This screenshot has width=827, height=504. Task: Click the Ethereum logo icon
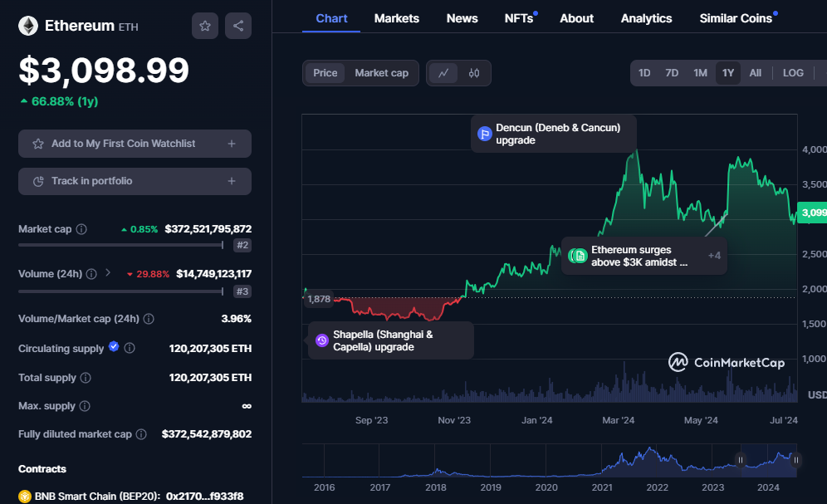point(28,26)
